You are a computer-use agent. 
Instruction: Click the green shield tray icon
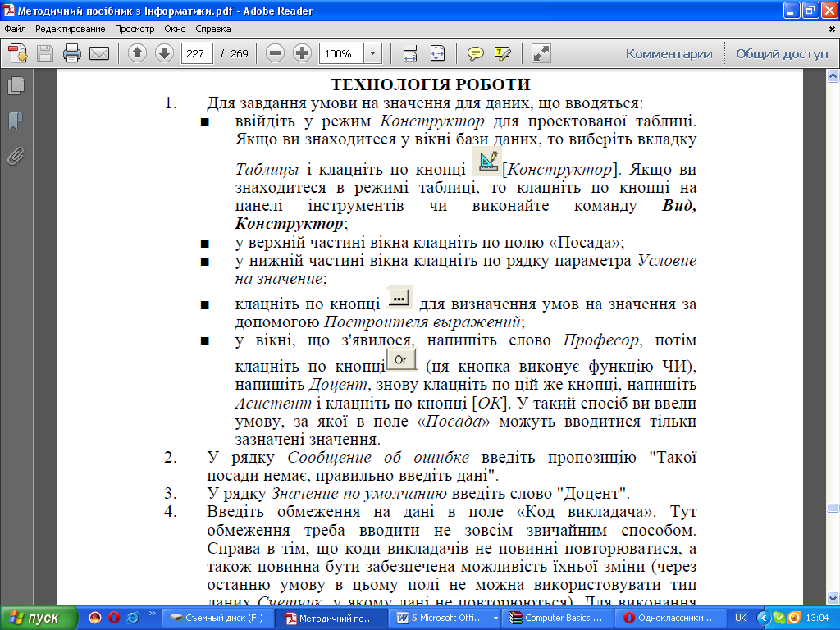pyautogui.click(x=779, y=618)
